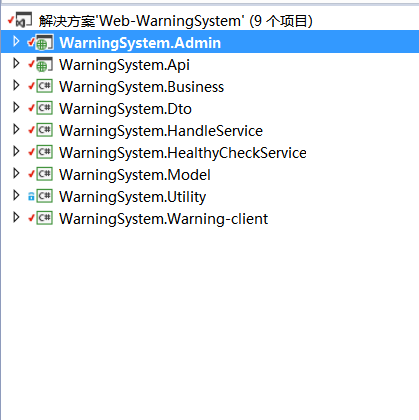Expand the WarningSystem.Business project
Image resolution: width=419 pixels, height=420 pixels.
point(16,85)
